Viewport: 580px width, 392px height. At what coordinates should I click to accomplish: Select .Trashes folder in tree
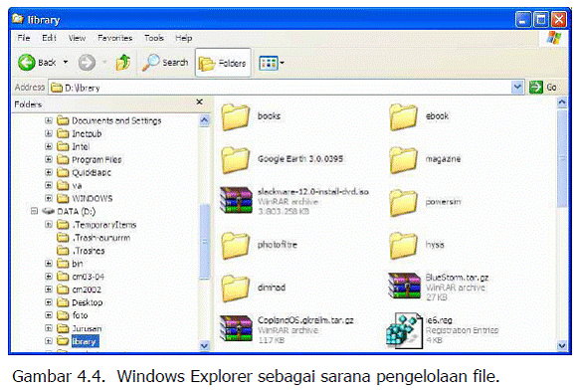tap(81, 251)
